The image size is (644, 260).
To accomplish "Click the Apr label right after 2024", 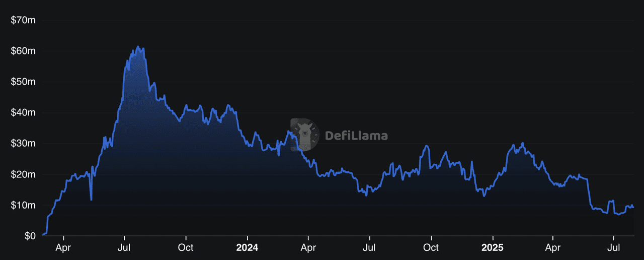I will tap(308, 248).
